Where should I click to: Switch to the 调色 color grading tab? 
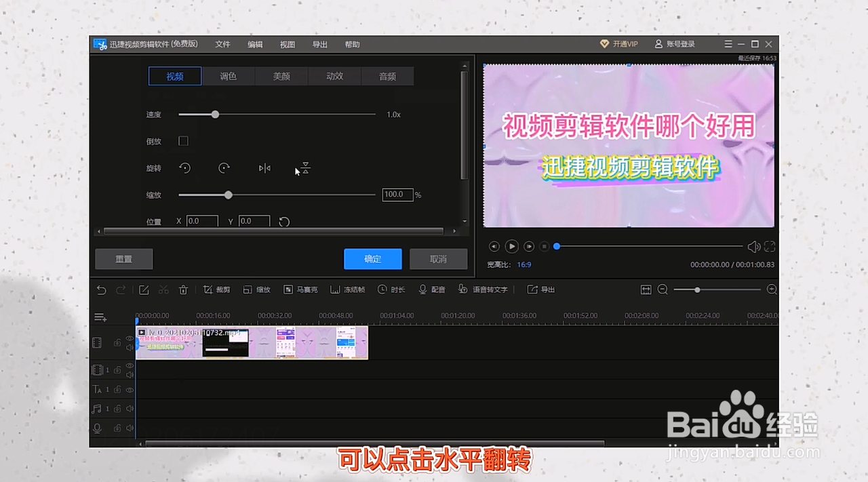[x=228, y=76]
